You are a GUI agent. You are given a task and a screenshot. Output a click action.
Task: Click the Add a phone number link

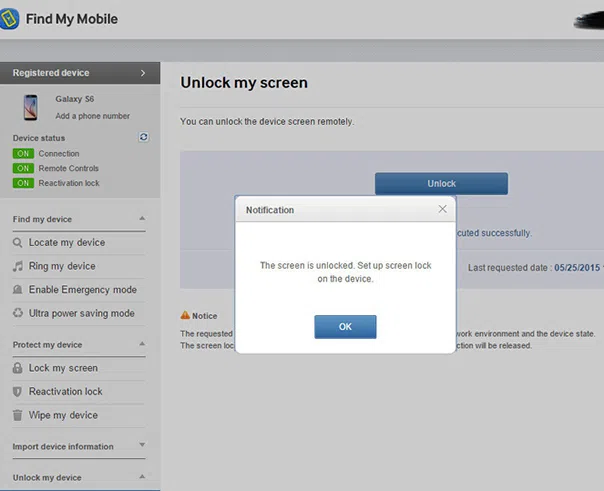(x=92, y=116)
